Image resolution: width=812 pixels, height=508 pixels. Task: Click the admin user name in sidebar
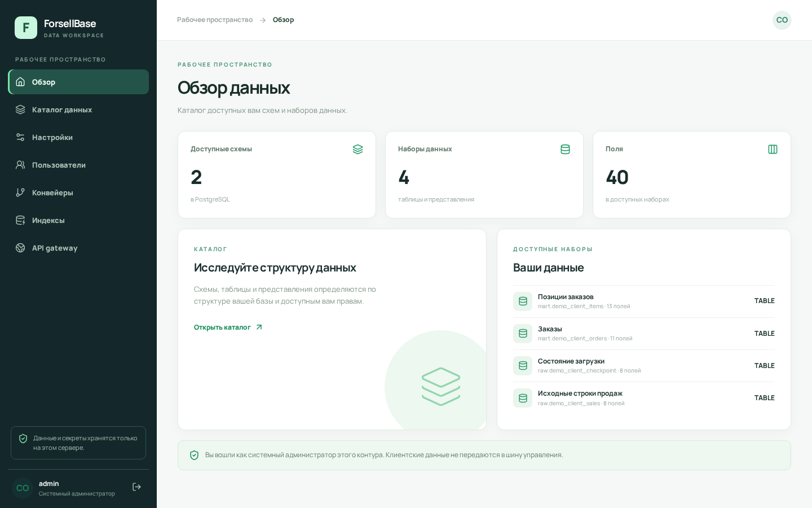click(49, 484)
